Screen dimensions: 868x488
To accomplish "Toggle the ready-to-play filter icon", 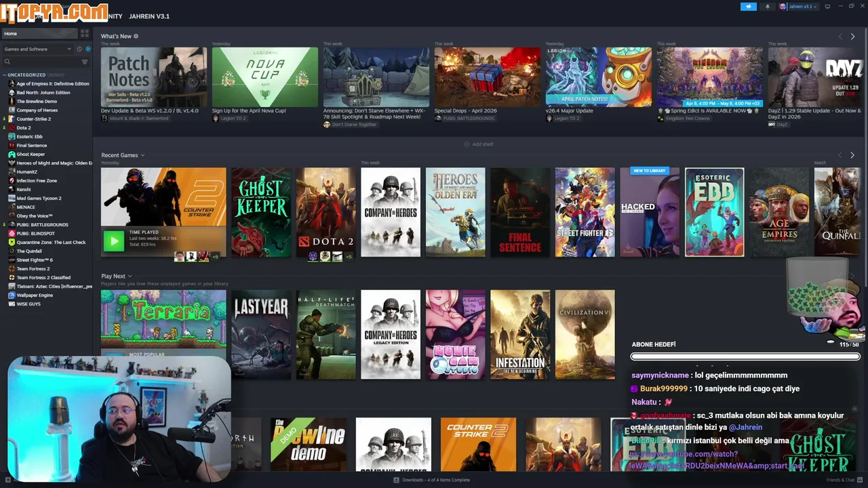I will (x=87, y=49).
